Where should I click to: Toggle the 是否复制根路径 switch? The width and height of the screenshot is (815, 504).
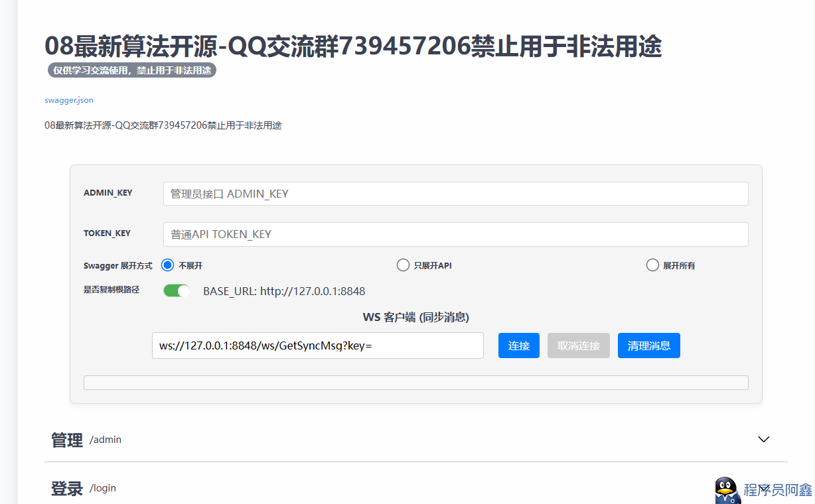[x=177, y=290]
